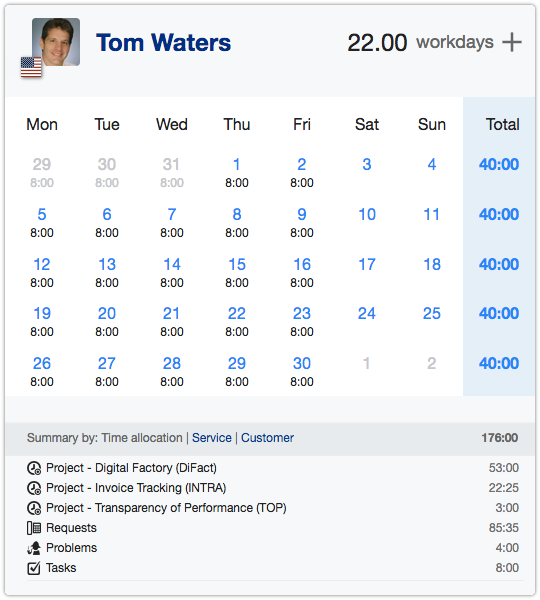Click the Requests phone icon

(x=34, y=528)
